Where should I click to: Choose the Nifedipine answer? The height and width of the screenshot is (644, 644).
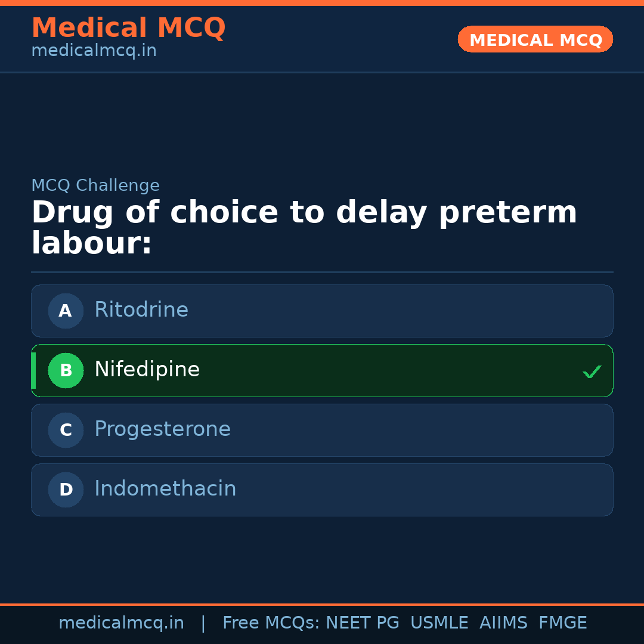[x=147, y=370]
